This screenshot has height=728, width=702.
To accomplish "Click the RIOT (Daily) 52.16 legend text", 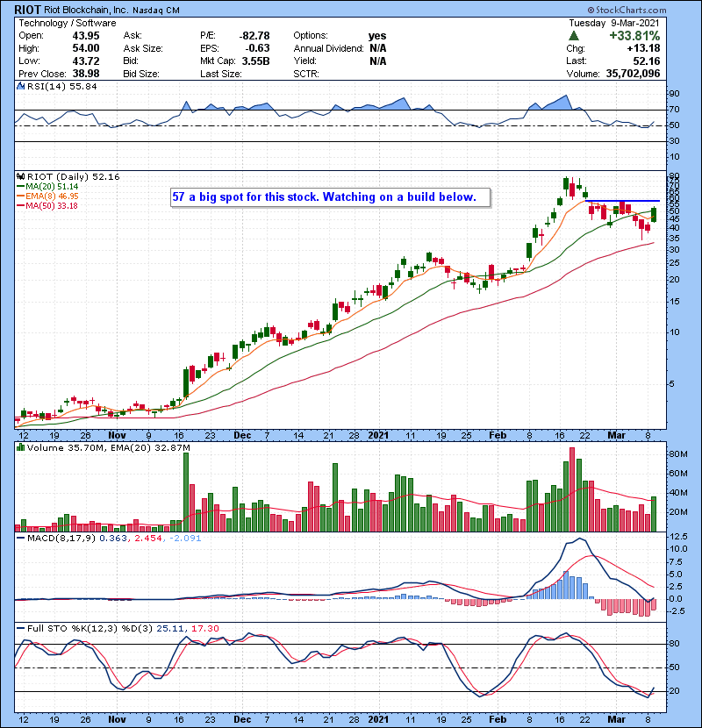I will tap(74, 177).
